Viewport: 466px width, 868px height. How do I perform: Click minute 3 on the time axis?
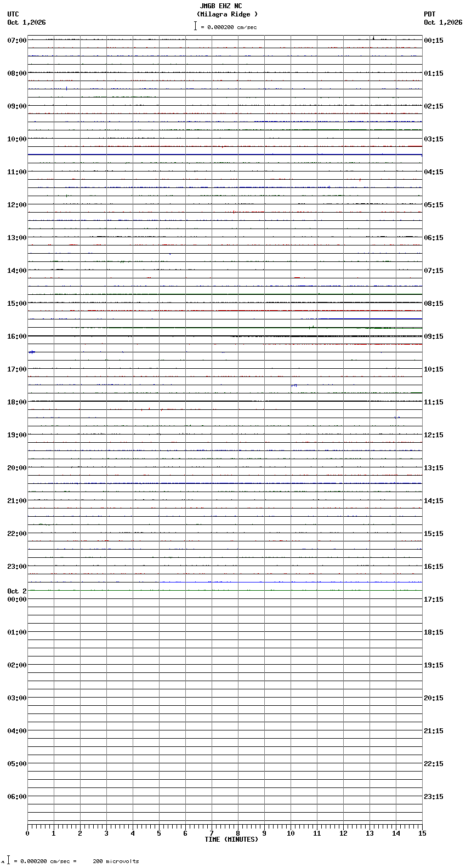click(106, 833)
